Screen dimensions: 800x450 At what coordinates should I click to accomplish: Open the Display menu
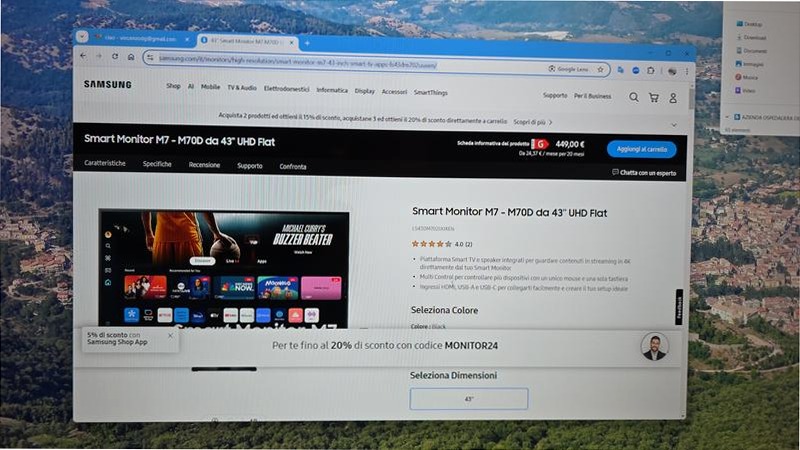[x=365, y=91]
